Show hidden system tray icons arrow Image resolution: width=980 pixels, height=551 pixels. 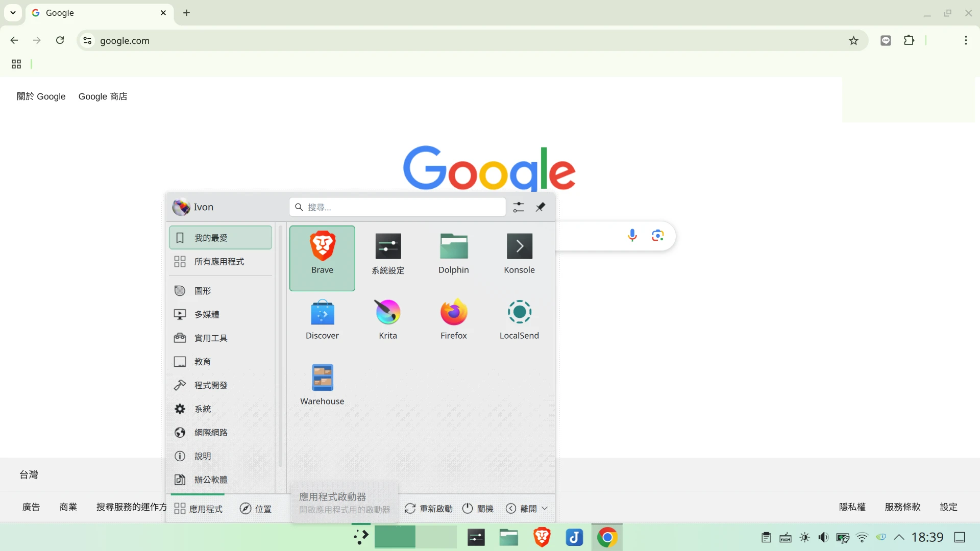coord(899,537)
